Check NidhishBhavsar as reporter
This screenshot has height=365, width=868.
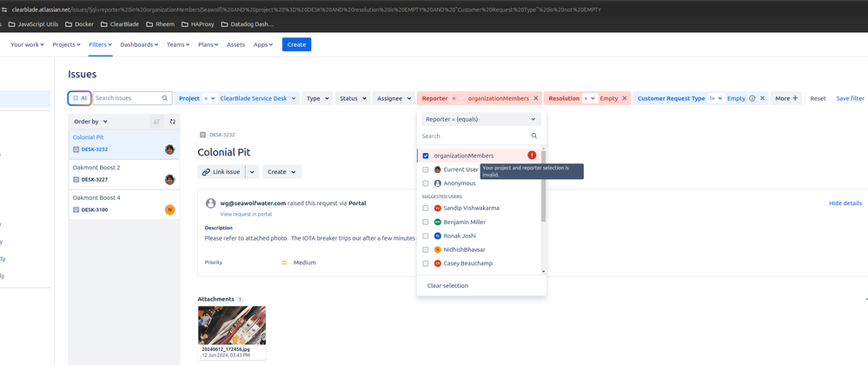click(426, 249)
